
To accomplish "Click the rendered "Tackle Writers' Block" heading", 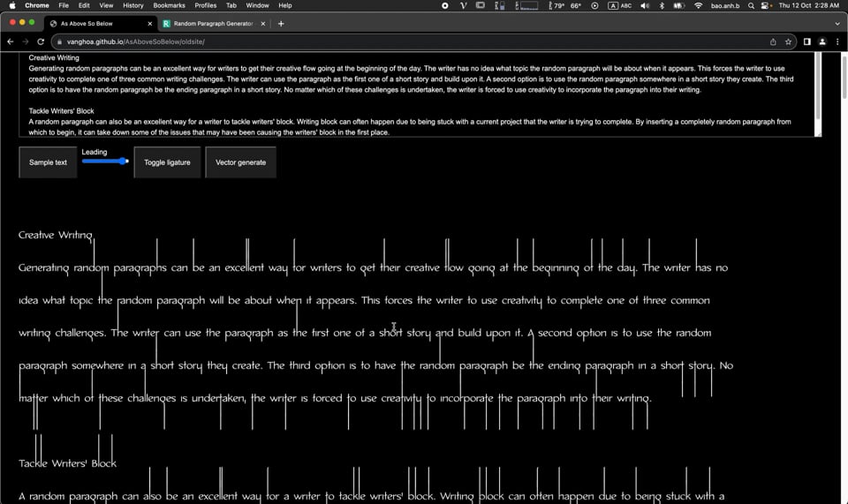I will (x=67, y=463).
